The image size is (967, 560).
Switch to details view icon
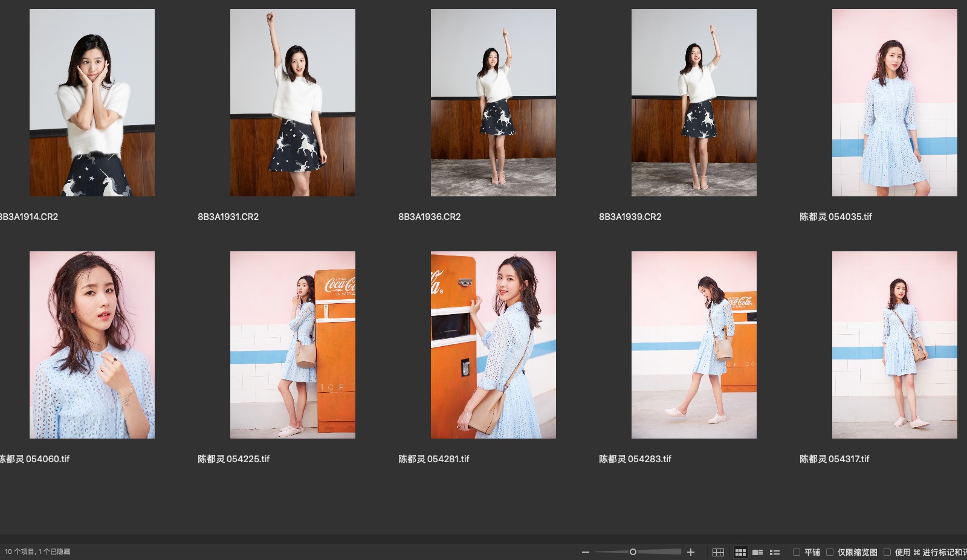coord(757,552)
